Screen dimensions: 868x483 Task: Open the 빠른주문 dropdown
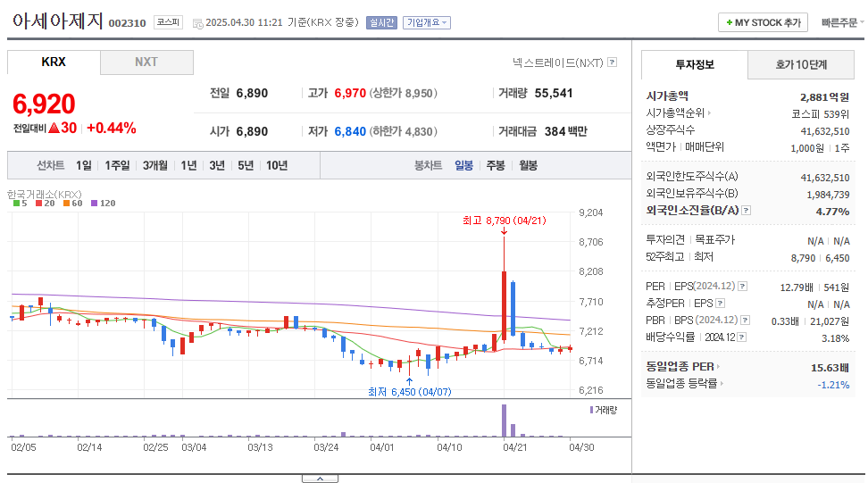(x=842, y=22)
